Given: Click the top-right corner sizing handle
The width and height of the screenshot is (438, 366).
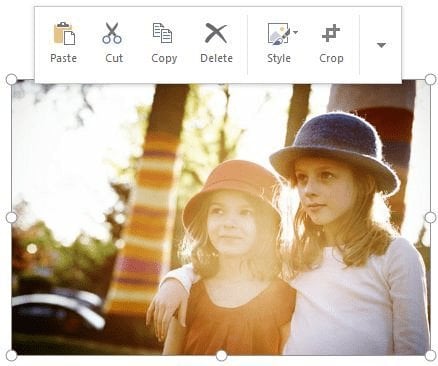Looking at the screenshot, I should (430, 79).
